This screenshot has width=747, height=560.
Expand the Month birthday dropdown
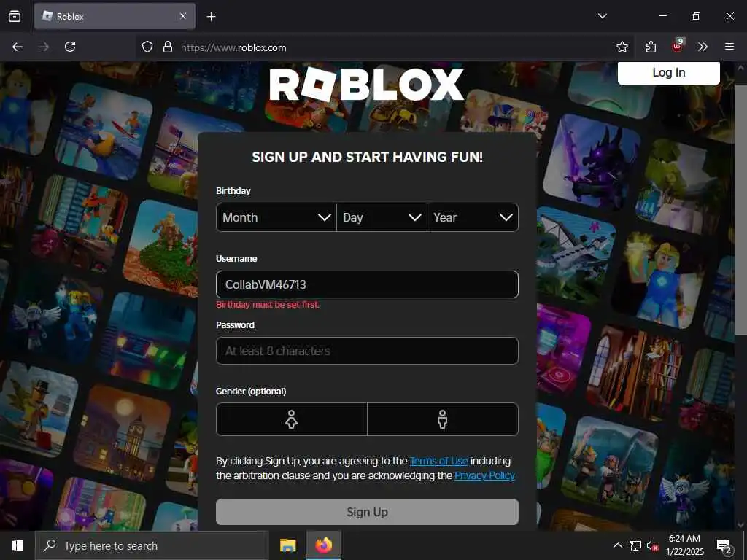click(276, 217)
